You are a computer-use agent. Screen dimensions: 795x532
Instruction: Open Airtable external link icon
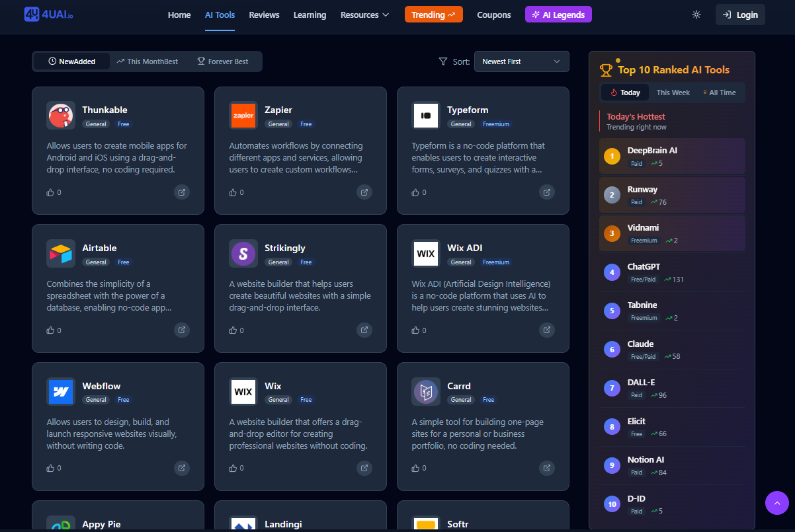[x=182, y=330]
